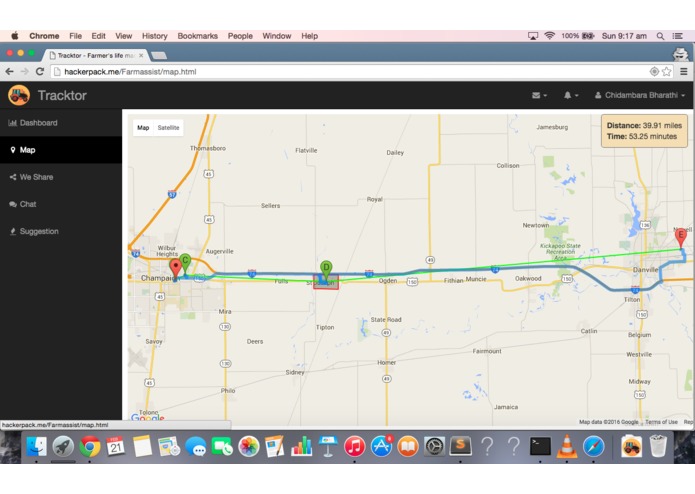Go back with the browser back arrow

click(x=9, y=71)
